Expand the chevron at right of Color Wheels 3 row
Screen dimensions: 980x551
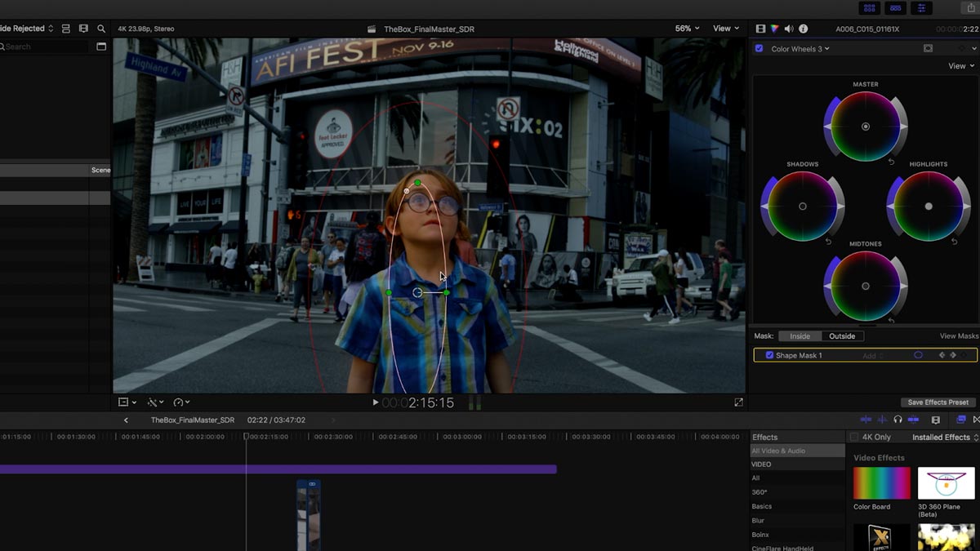[x=973, y=49]
